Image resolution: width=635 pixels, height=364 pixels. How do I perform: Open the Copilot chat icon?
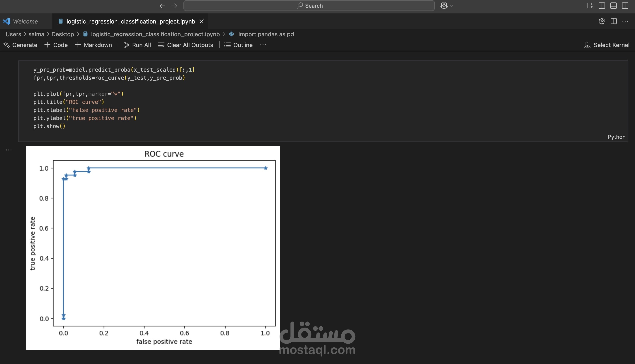click(x=444, y=6)
